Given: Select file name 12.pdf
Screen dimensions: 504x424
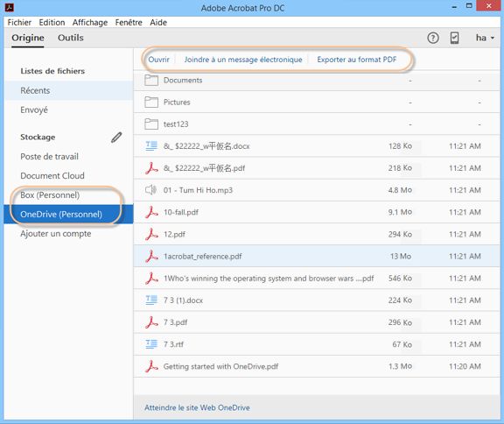Looking at the screenshot, I should click(x=174, y=234).
